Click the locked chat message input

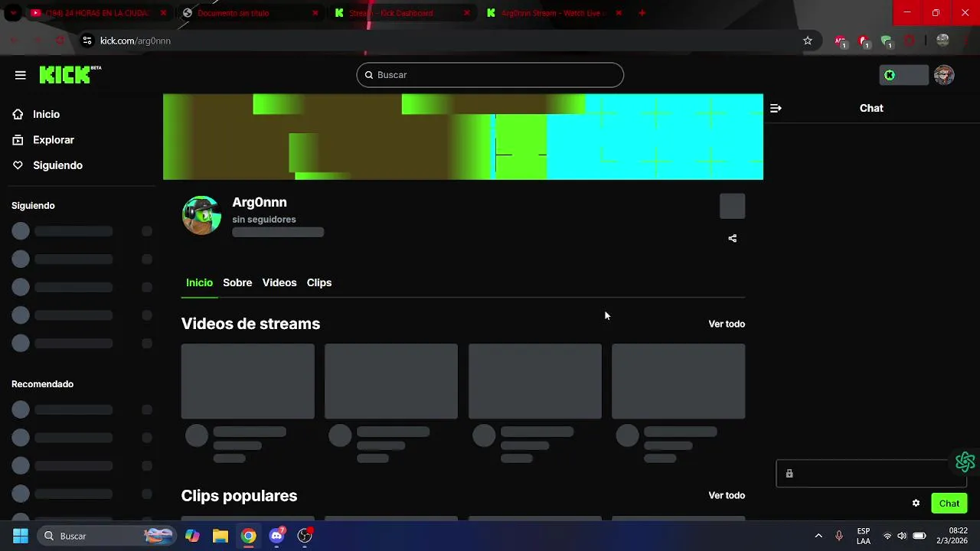(871, 474)
